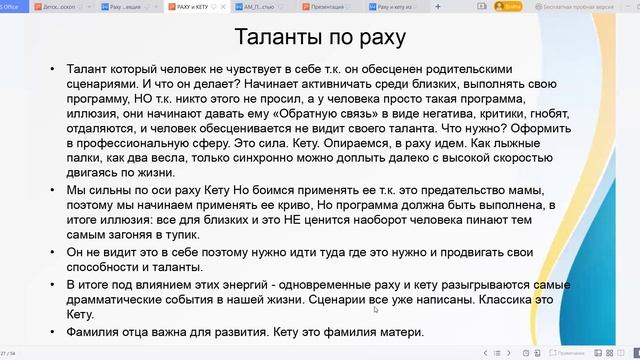
Task: Open slide list menu in status bar
Action: point(497,353)
